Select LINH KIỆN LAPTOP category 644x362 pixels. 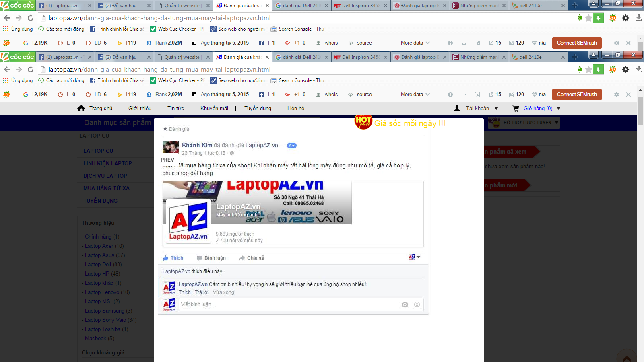(x=107, y=163)
